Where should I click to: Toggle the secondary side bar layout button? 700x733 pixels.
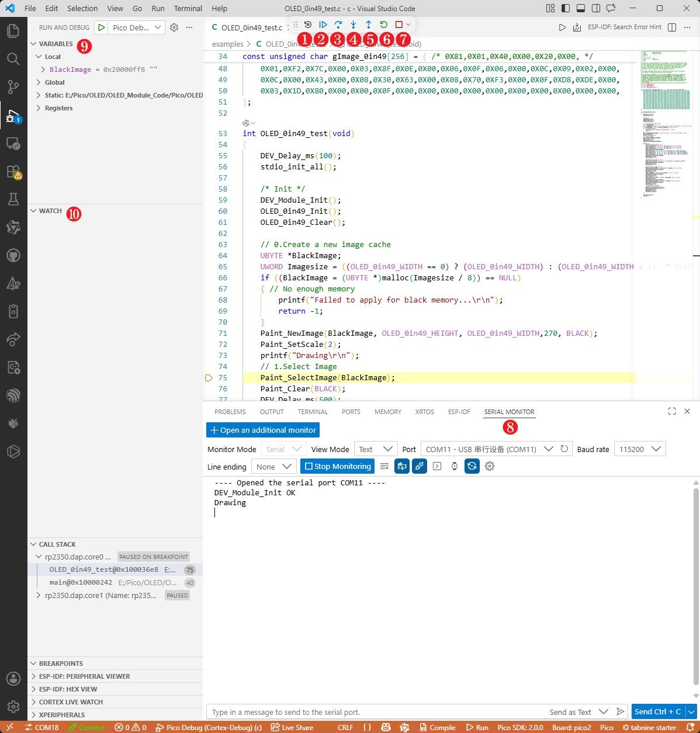tap(596, 9)
